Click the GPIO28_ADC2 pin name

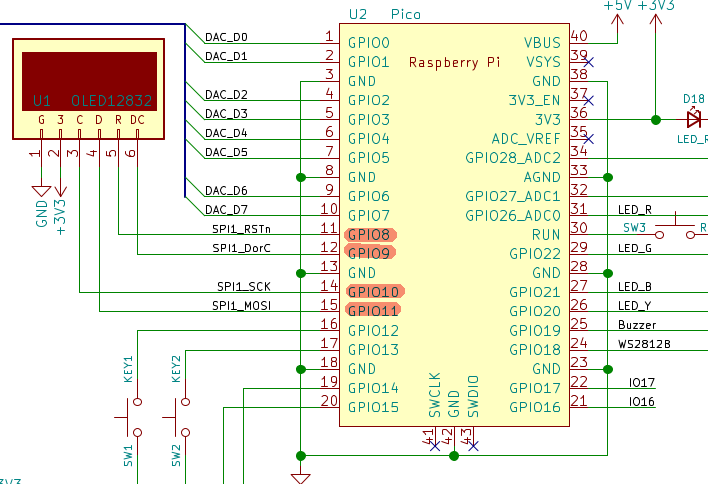point(513,158)
